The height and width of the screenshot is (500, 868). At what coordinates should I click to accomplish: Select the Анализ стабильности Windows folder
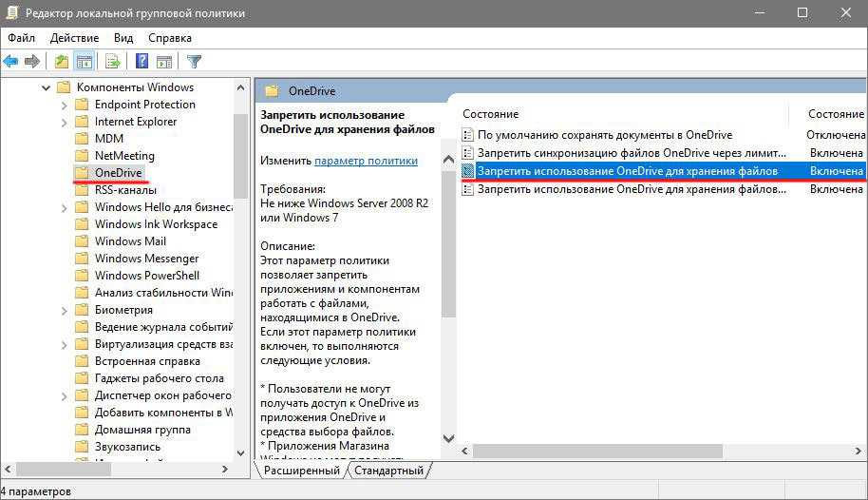[x=164, y=293]
